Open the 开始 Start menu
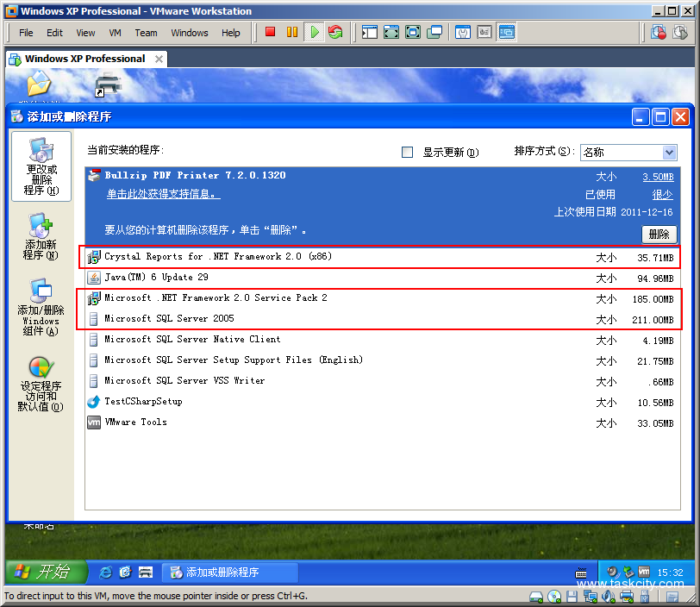The image size is (700, 607). (x=45, y=572)
